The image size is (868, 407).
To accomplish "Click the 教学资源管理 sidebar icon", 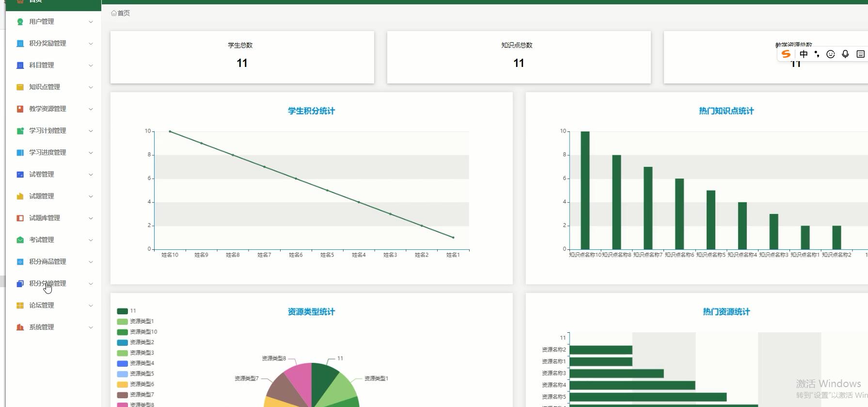I will pyautogui.click(x=20, y=109).
